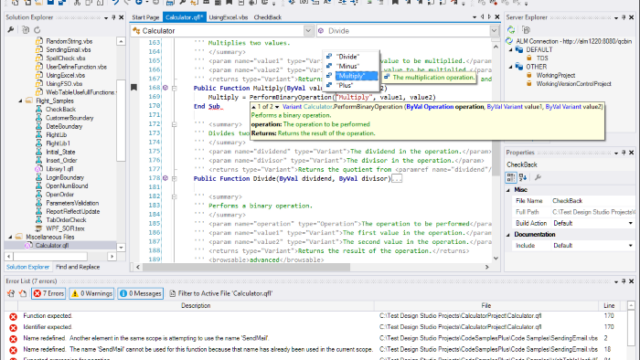Collapse the Miscellaneous Files node
Image resolution: width=640 pixels, height=360 pixels.
pos(11,237)
